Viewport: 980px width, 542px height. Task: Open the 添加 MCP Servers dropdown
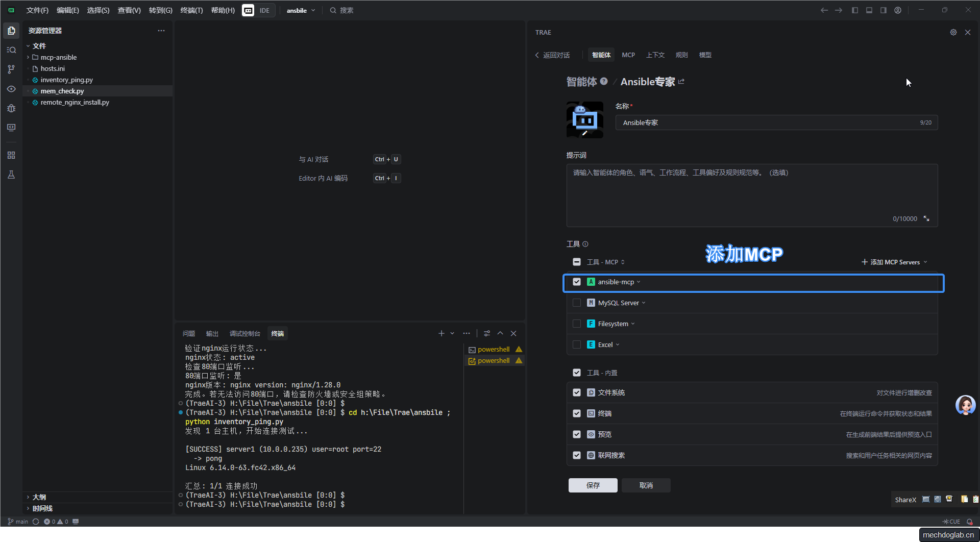coord(894,262)
